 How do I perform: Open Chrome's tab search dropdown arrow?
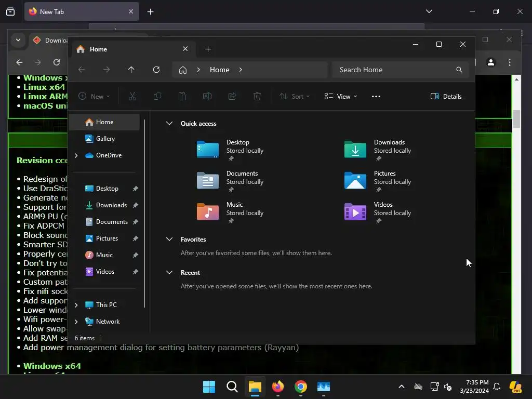pos(18,40)
